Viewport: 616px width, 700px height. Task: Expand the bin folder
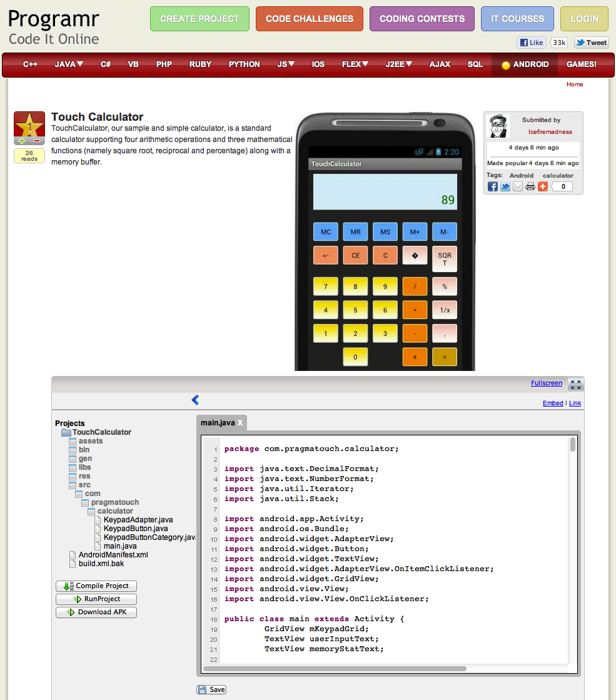79,450
